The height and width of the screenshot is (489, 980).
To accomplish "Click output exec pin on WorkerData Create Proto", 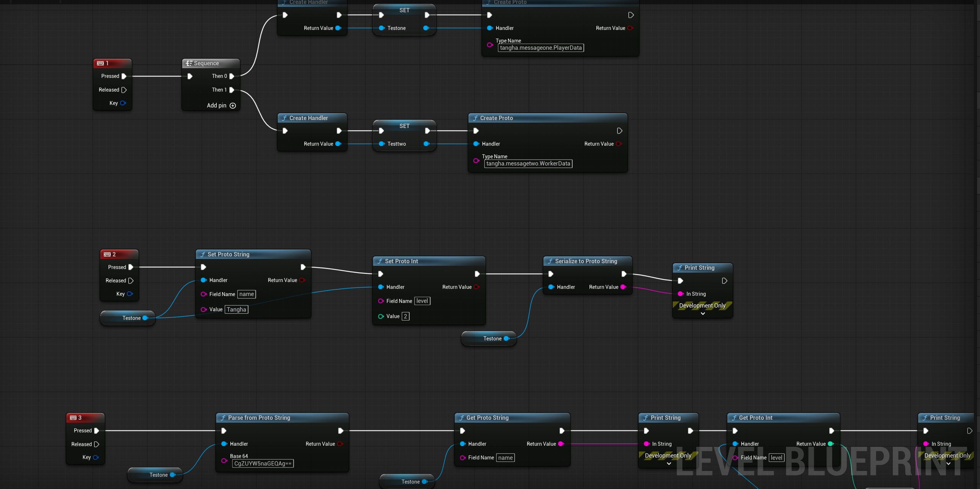I will click(619, 131).
